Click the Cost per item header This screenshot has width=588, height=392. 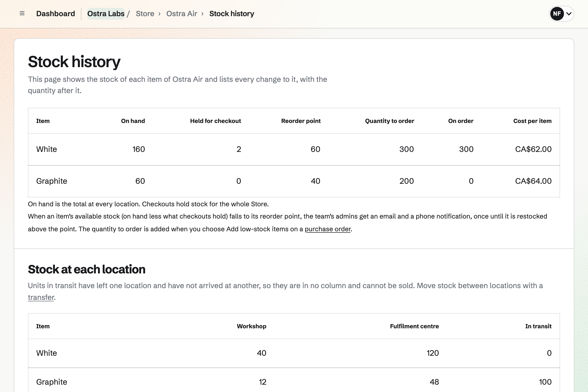pos(532,121)
